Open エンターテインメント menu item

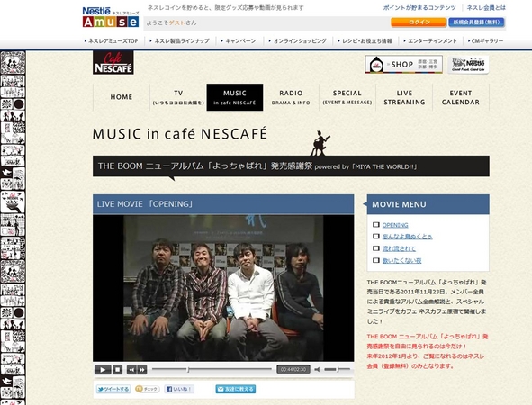[430, 41]
